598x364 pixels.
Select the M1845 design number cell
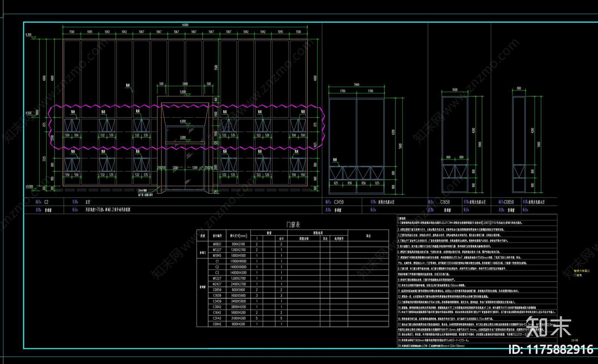pyautogui.click(x=217, y=256)
